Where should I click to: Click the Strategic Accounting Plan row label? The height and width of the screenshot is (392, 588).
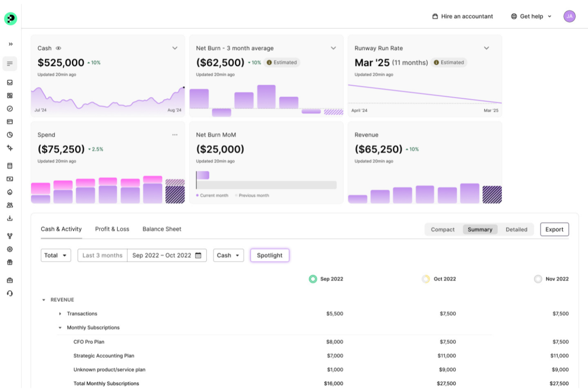point(104,356)
